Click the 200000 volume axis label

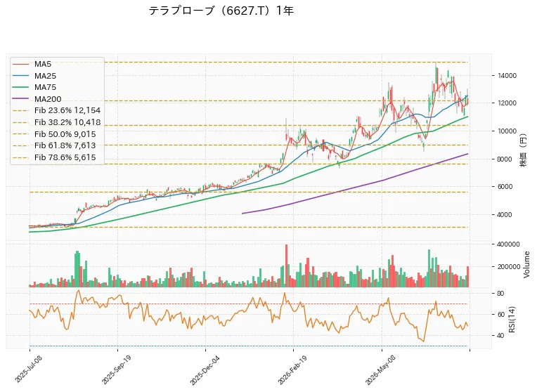pyautogui.click(x=508, y=267)
